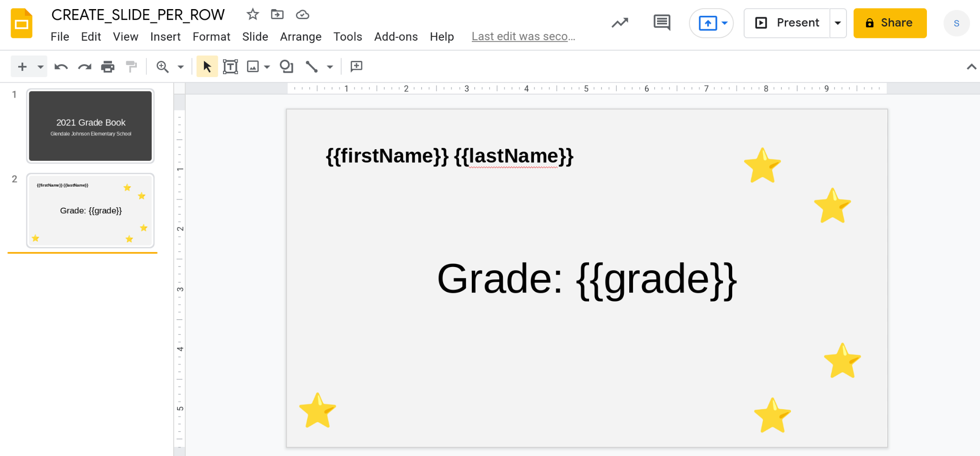Check the cloud saved status icon
This screenshot has width=980, height=456.
click(x=302, y=15)
